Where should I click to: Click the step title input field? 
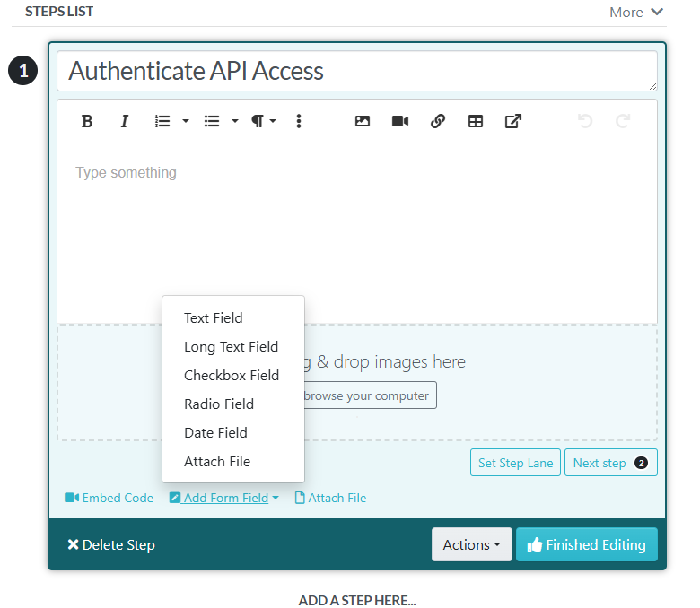356,71
